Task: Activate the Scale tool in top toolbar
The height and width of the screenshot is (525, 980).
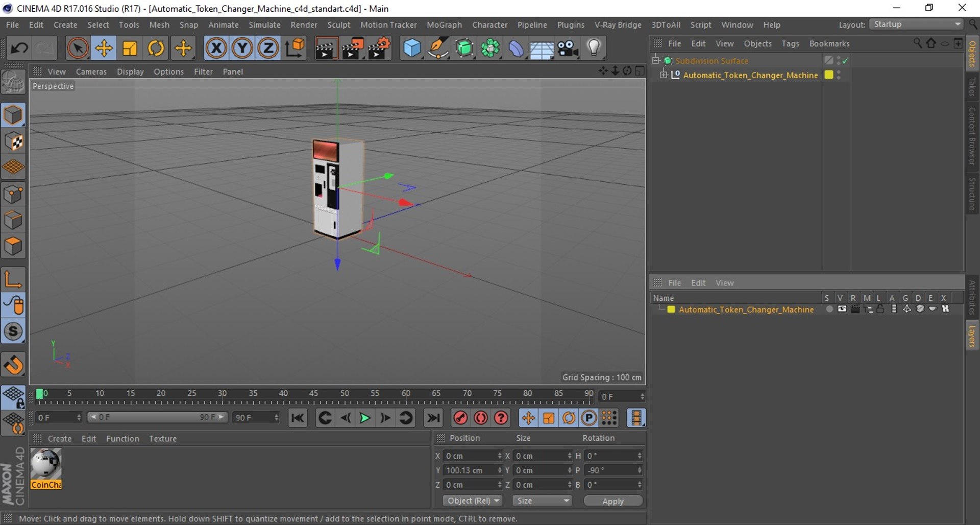Action: tap(130, 49)
